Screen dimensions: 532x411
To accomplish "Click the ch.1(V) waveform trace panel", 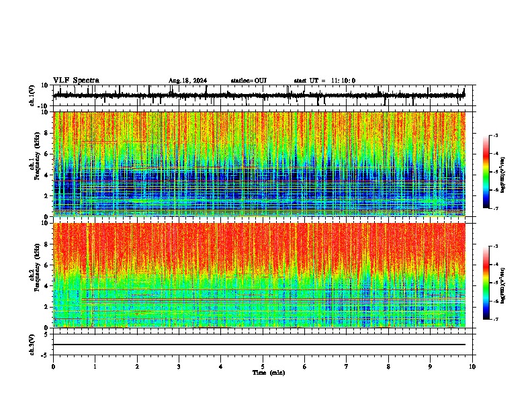I will coord(263,95).
